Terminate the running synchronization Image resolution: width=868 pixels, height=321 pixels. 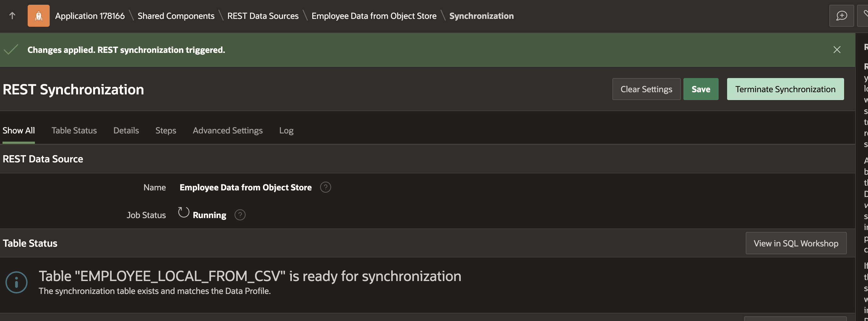coord(785,89)
